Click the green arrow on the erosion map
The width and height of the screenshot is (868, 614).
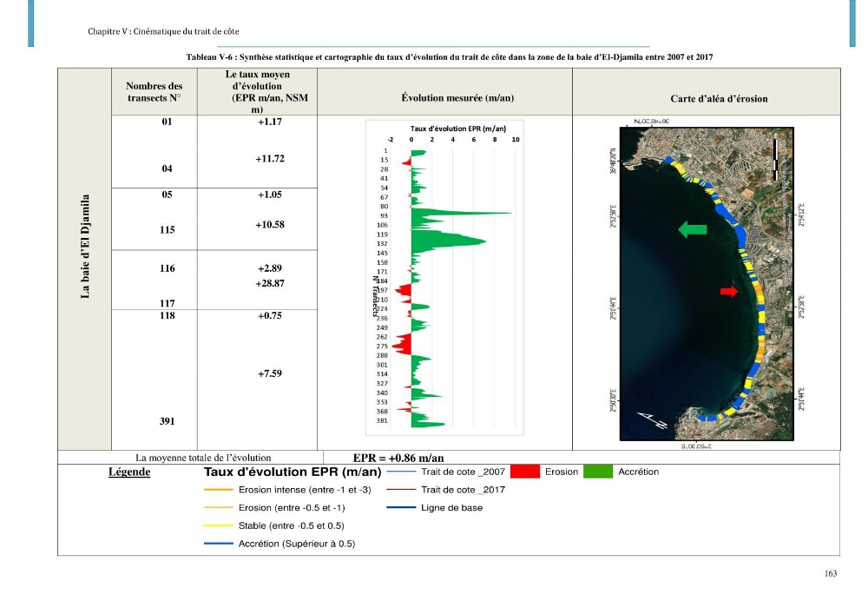(x=693, y=229)
